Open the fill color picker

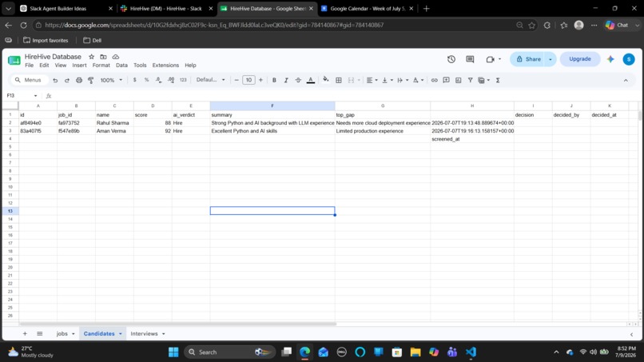(326, 80)
